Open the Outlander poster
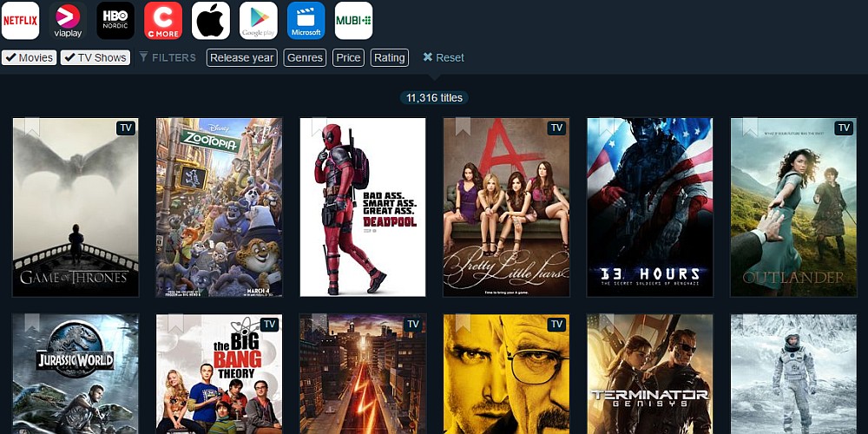Viewport: 868px width, 434px height. (x=793, y=207)
